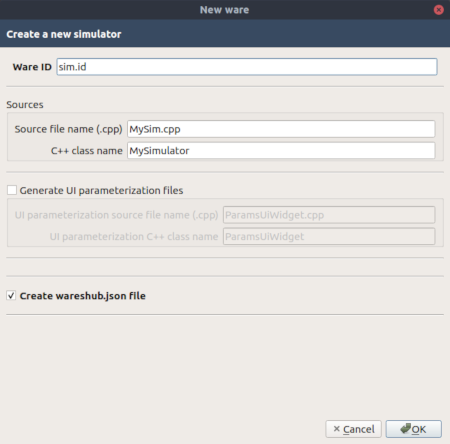
Task: Click the 'Sources' section heading
Action: coord(25,105)
